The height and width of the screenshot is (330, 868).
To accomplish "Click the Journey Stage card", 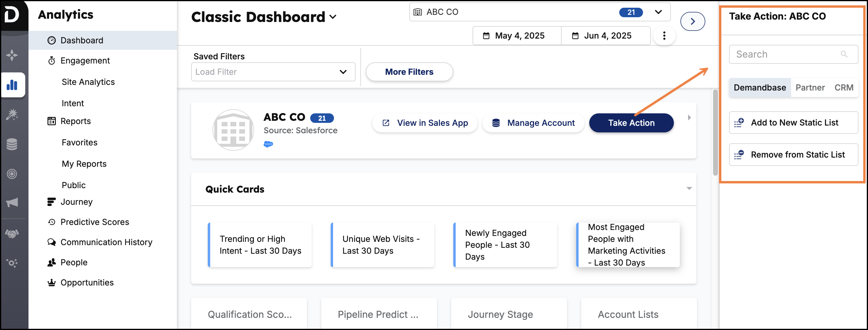I will 509,313.
